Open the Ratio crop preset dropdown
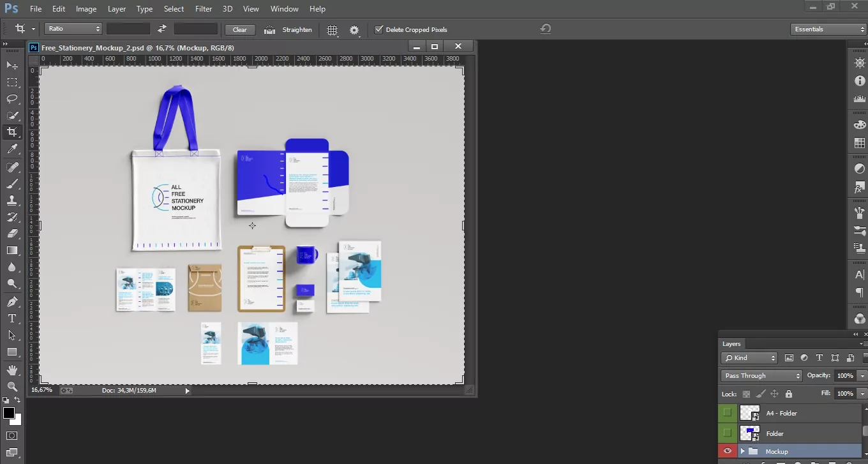Screen dimensions: 868x464 [x=73, y=29]
